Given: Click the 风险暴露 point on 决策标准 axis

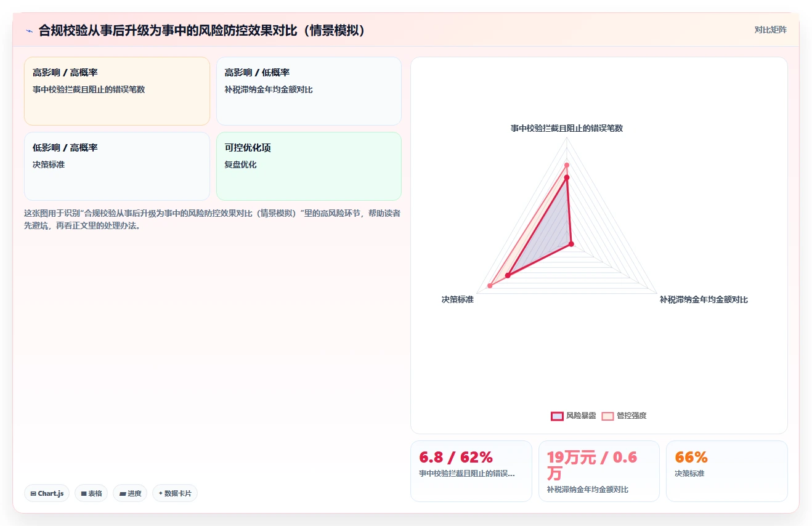Looking at the screenshot, I should pos(508,275).
